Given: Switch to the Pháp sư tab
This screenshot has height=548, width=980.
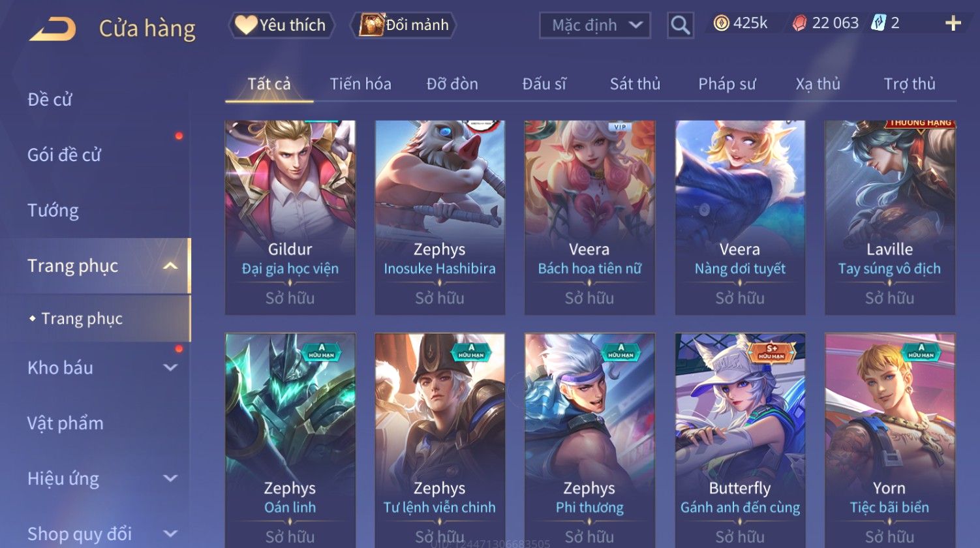Looking at the screenshot, I should (727, 84).
